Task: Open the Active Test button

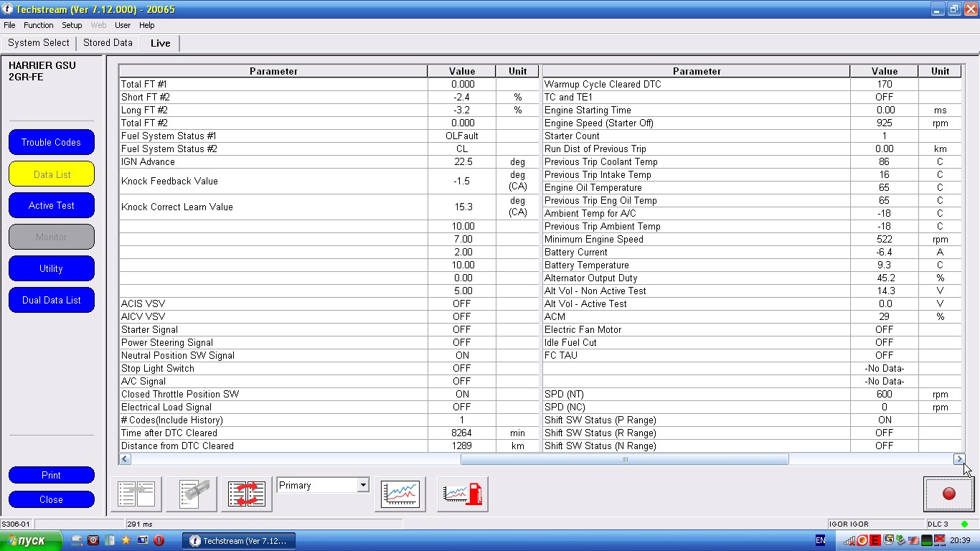Action: [52, 205]
